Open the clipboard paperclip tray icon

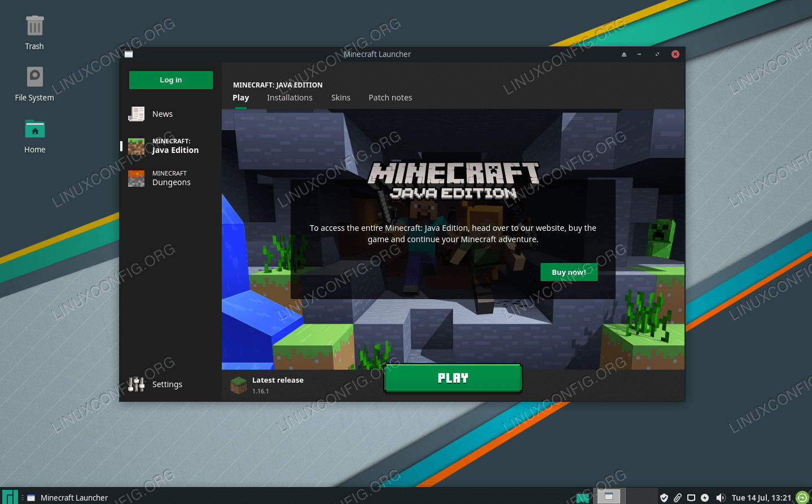pos(678,497)
